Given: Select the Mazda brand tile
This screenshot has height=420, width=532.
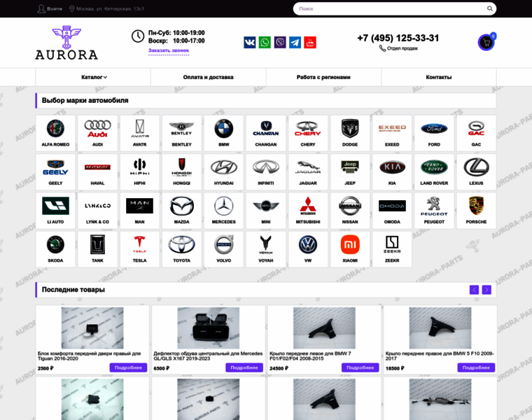Looking at the screenshot, I should pyautogui.click(x=181, y=210).
